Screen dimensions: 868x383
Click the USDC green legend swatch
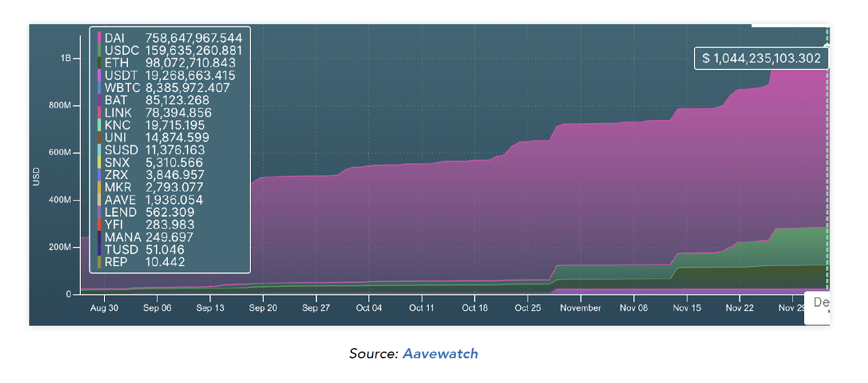click(x=99, y=51)
